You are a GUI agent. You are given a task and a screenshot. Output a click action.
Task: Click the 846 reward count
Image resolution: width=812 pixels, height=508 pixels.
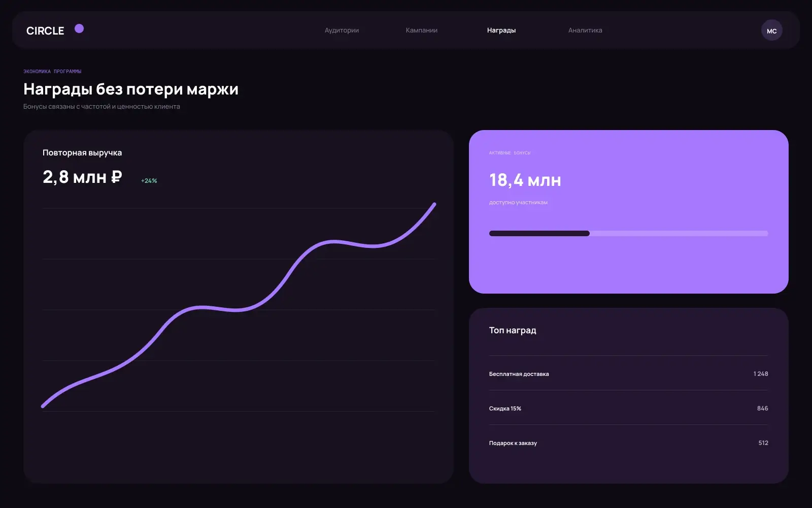click(762, 408)
